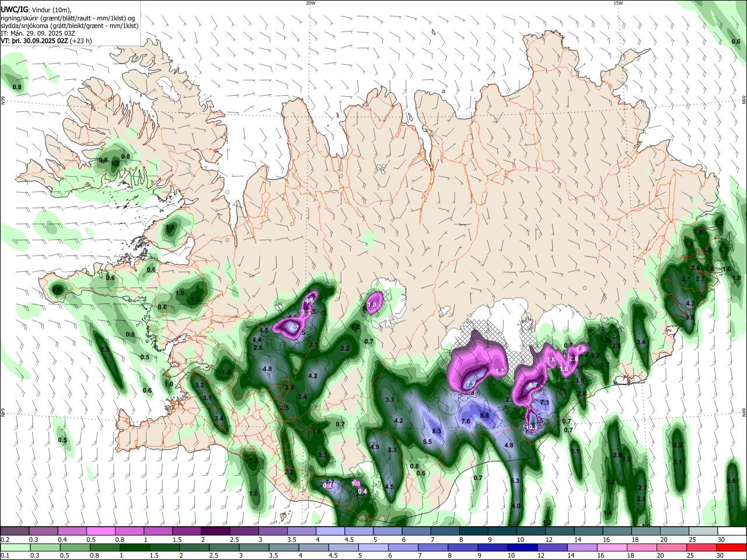Click the 5.3 rainfall value on the map

click(515, 481)
